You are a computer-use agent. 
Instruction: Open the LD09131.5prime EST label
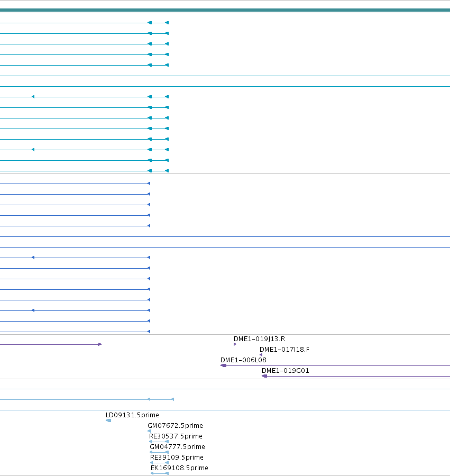point(132,415)
